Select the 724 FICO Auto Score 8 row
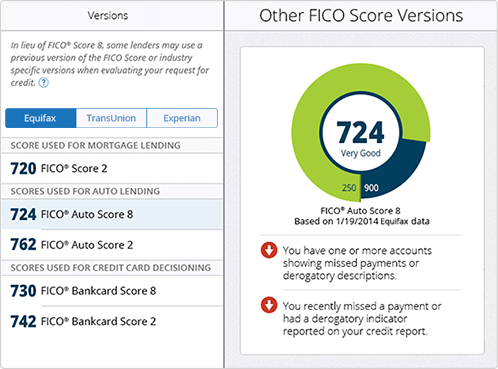This screenshot has width=498, height=369. tap(112, 214)
